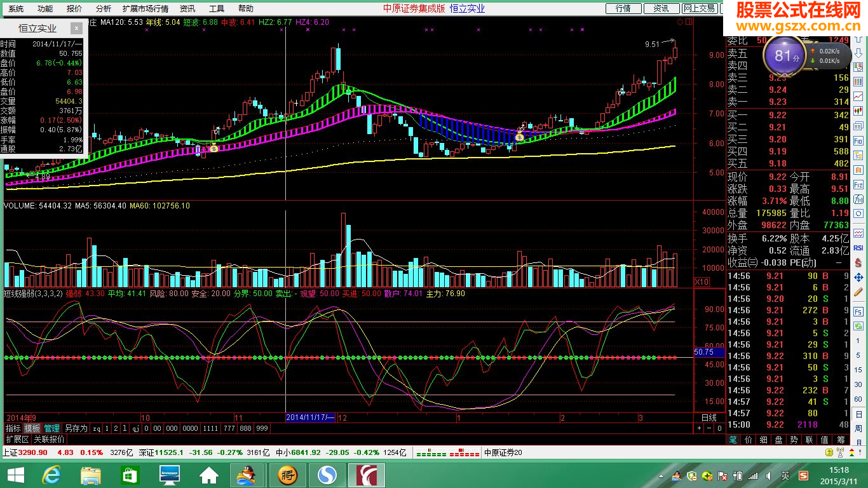Open the 系统 menu
This screenshot has width=868, height=488.
(x=16, y=9)
